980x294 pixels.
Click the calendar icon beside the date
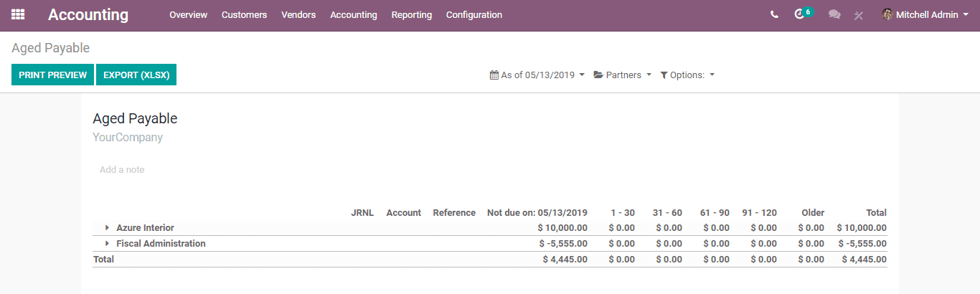494,75
